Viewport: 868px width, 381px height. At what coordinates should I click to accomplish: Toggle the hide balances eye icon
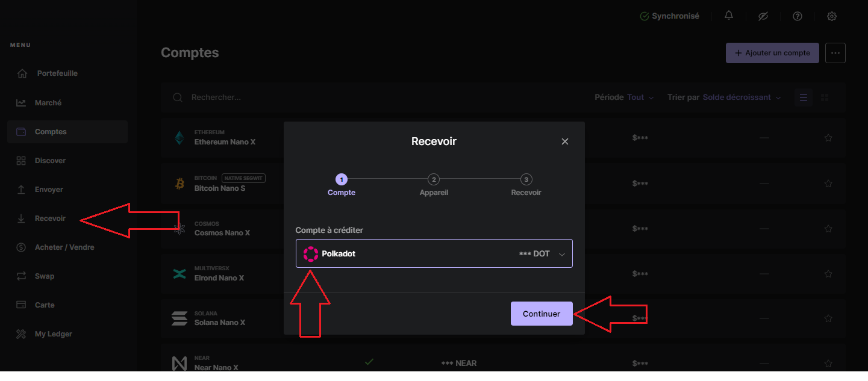click(x=763, y=16)
